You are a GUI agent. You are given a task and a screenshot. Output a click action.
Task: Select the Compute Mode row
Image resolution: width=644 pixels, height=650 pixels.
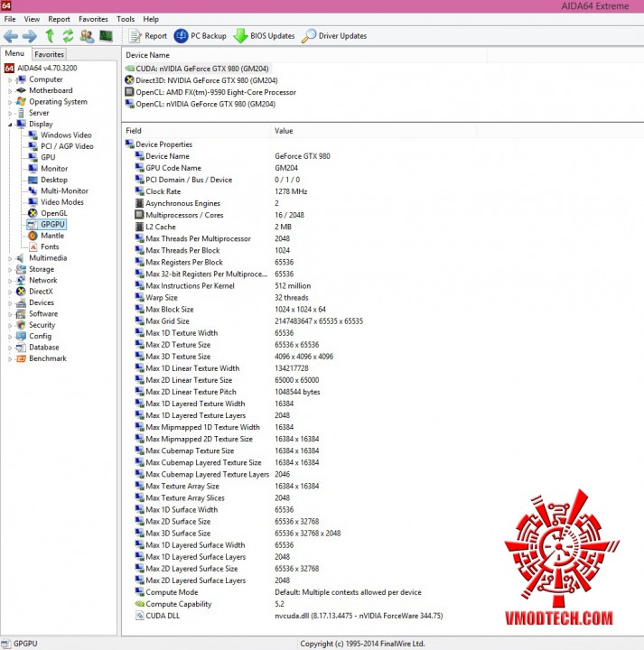click(278, 593)
